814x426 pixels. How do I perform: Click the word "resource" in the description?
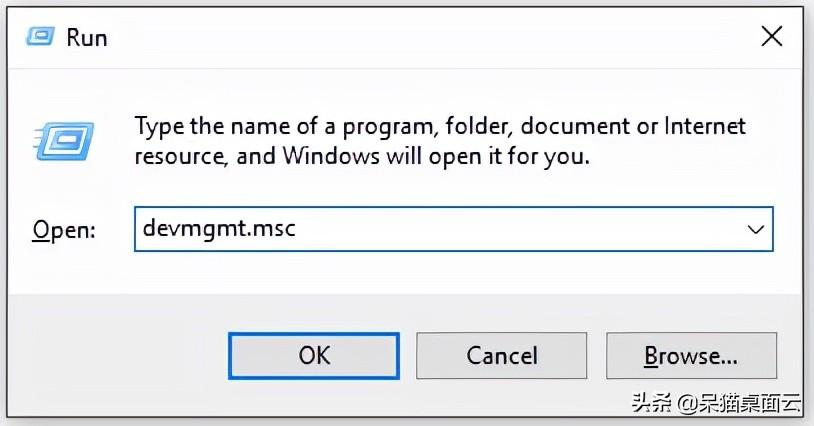(181, 157)
